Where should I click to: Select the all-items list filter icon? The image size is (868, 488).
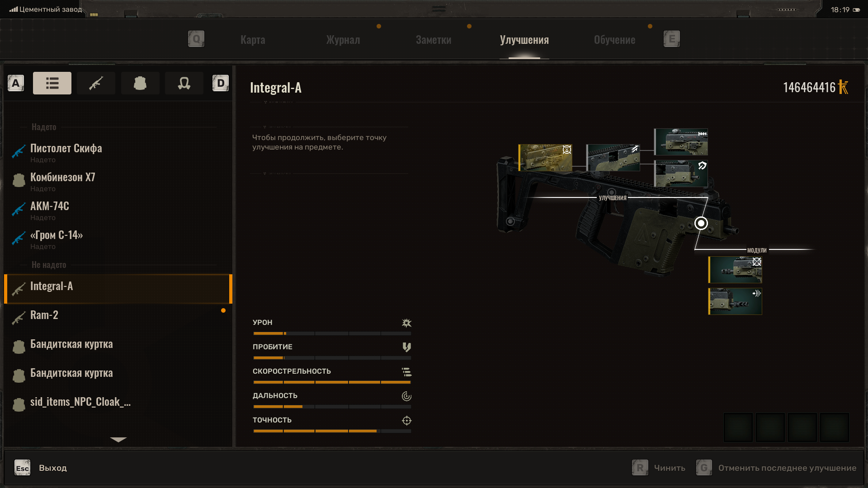pyautogui.click(x=52, y=83)
